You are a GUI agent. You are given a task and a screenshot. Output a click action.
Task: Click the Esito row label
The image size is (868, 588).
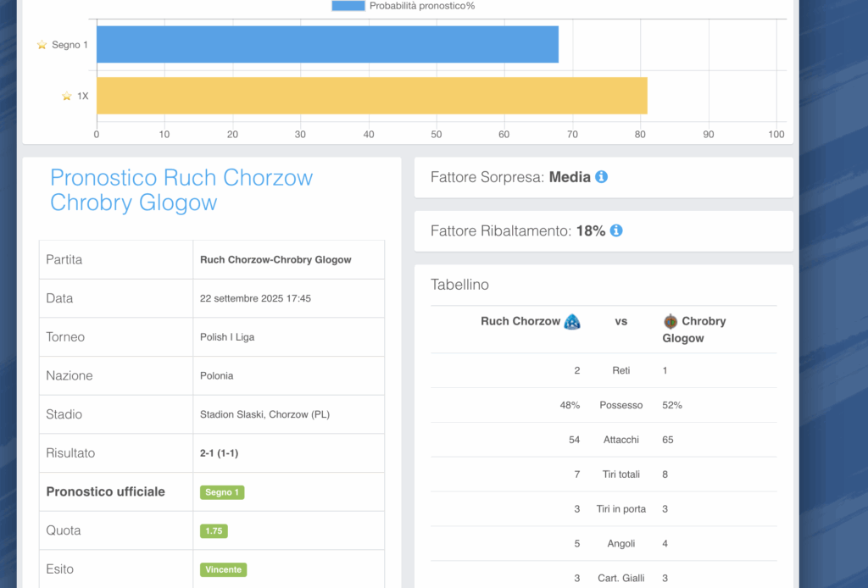click(x=59, y=569)
